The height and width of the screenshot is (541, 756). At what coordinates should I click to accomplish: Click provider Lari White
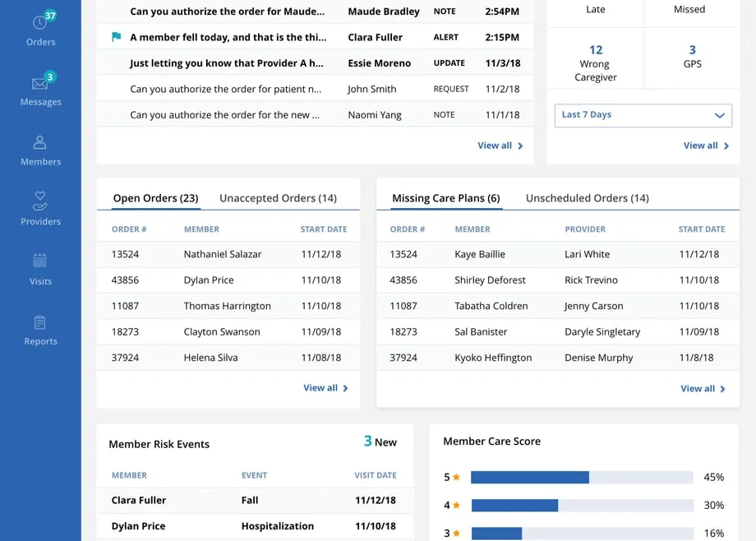(x=587, y=254)
